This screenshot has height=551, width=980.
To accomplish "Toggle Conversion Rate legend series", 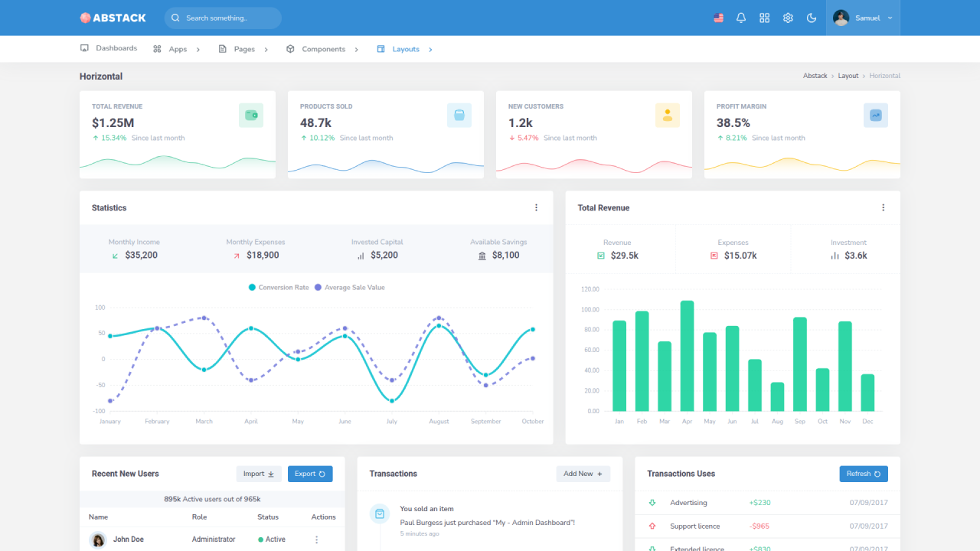I will pos(279,288).
